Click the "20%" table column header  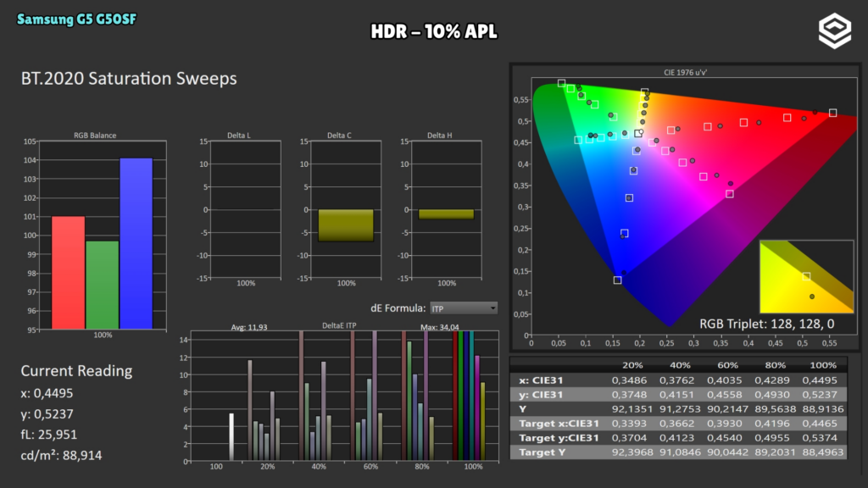[632, 365]
